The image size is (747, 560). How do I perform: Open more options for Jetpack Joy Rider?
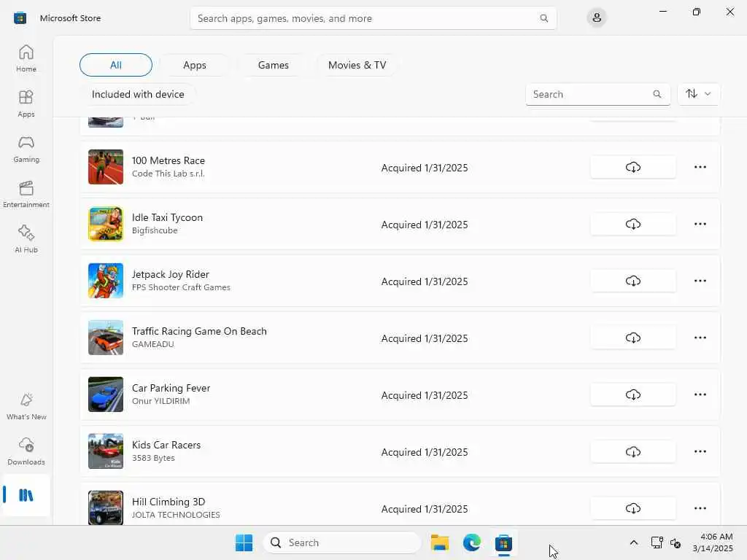pos(700,281)
